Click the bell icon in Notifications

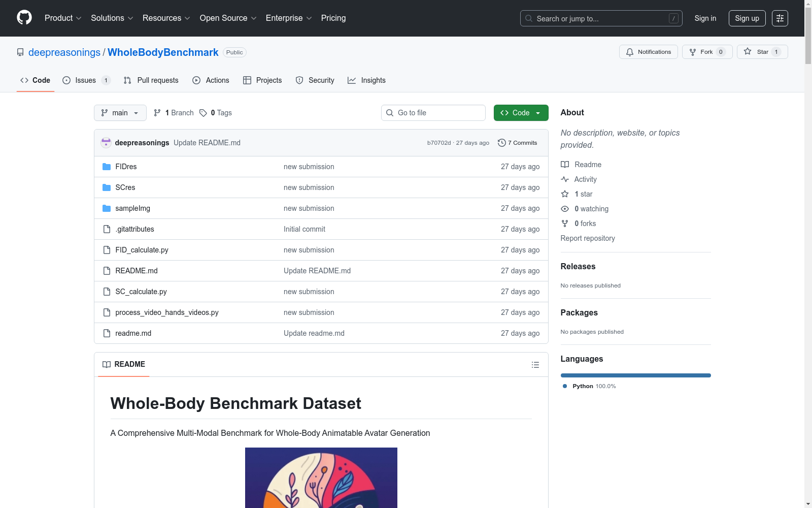630,52
